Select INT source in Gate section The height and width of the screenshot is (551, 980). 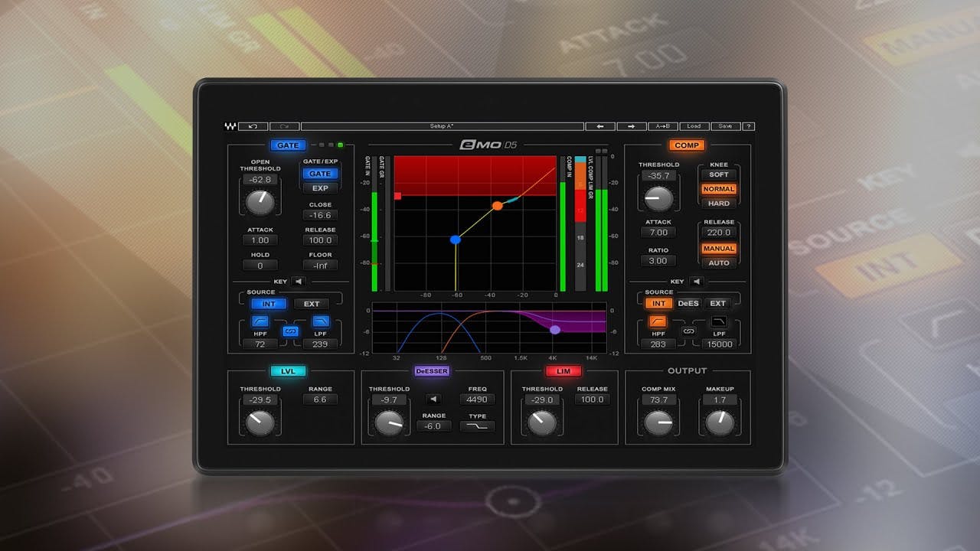point(269,304)
